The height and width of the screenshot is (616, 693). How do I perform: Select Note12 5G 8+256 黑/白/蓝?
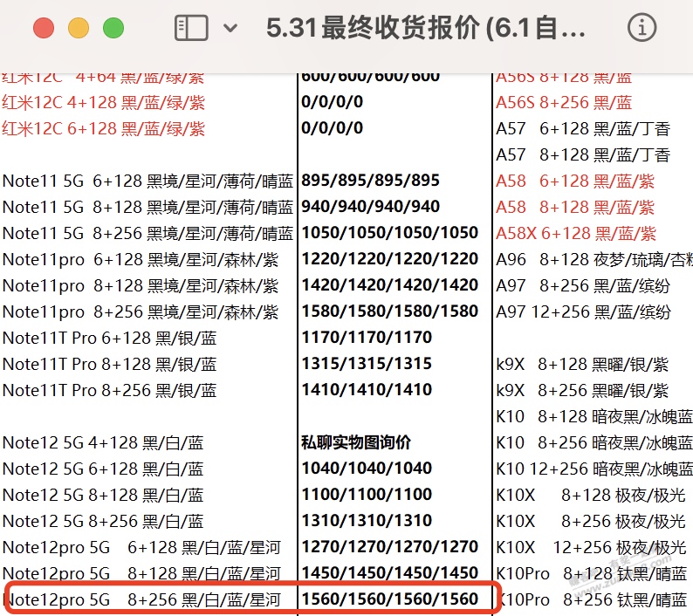pyautogui.click(x=103, y=522)
